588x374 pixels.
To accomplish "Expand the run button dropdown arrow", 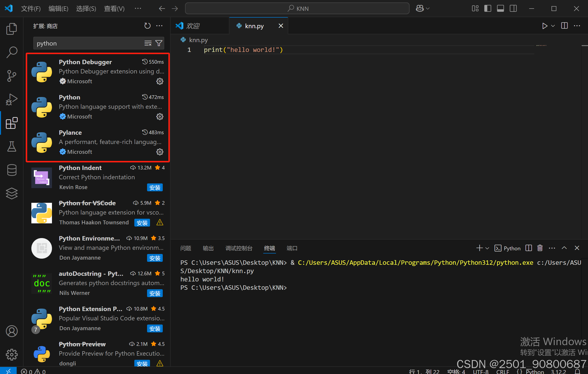I will [x=553, y=26].
